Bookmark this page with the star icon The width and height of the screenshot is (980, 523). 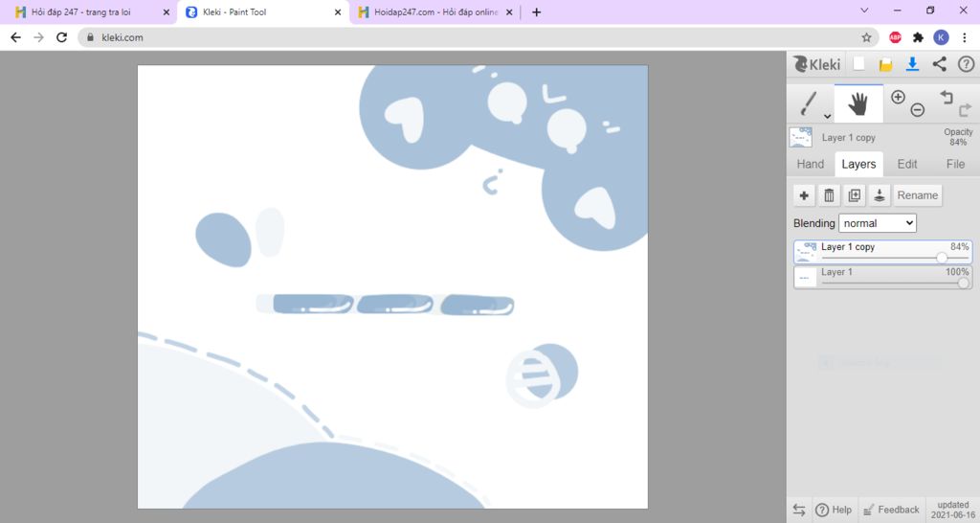pyautogui.click(x=866, y=37)
